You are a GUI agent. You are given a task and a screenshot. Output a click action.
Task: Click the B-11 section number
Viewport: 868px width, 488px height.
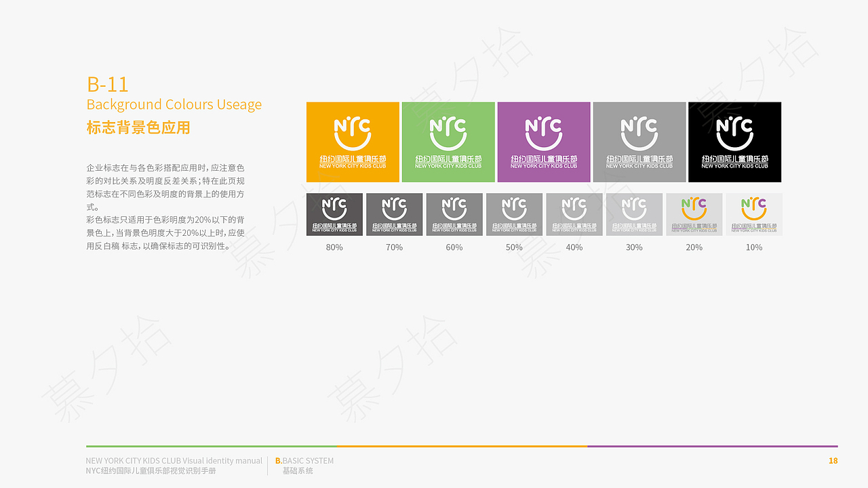[108, 84]
